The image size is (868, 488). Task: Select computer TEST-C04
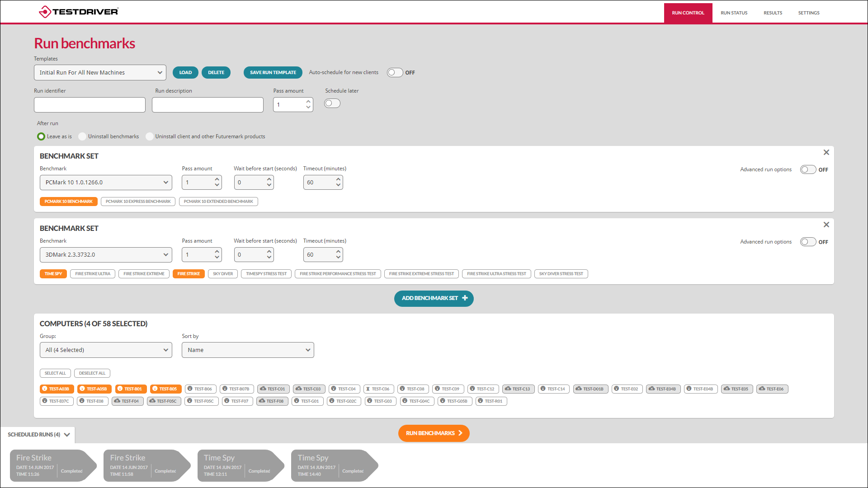[x=344, y=389]
